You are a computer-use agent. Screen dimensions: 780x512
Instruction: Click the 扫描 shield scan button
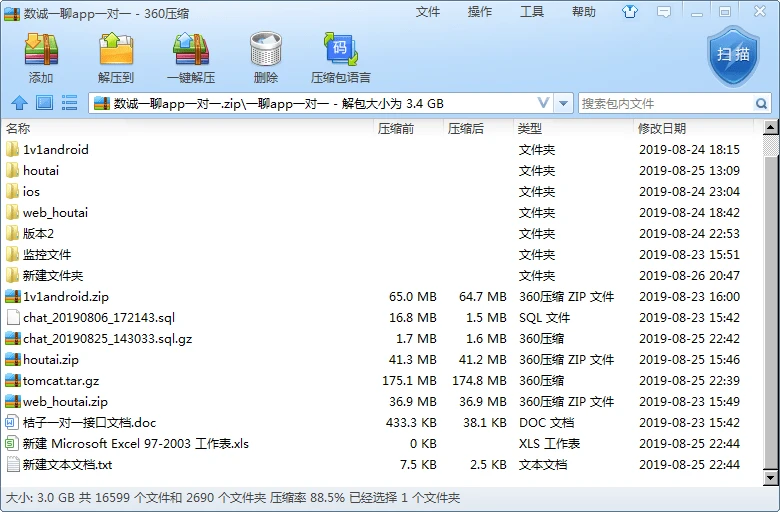click(x=733, y=53)
